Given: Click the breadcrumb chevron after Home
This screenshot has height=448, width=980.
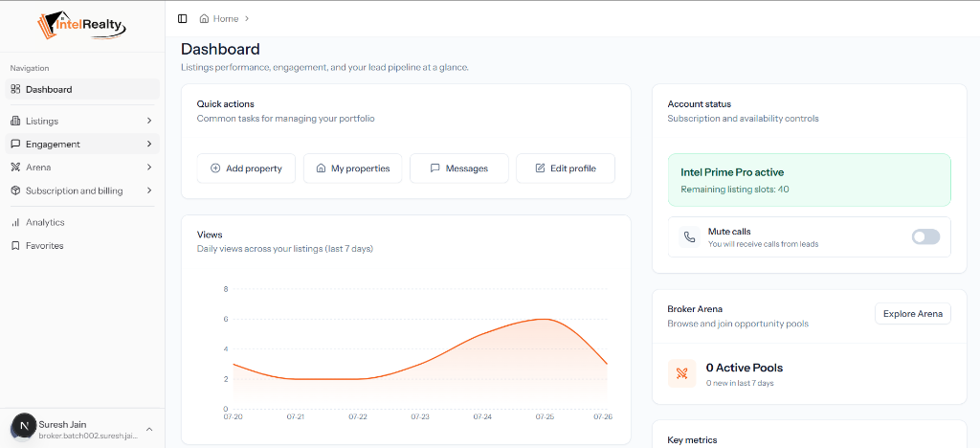Looking at the screenshot, I should (247, 19).
